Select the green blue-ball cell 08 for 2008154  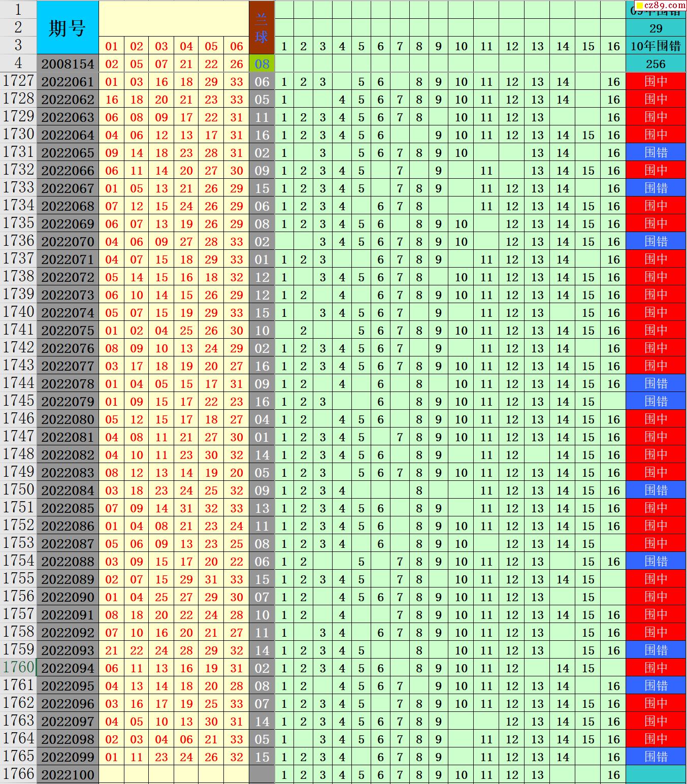pyautogui.click(x=261, y=64)
